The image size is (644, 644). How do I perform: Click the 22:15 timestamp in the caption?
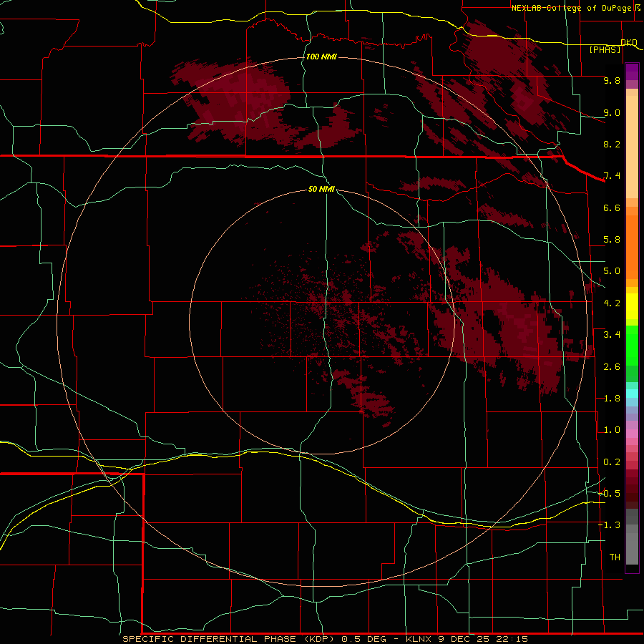coord(512,639)
